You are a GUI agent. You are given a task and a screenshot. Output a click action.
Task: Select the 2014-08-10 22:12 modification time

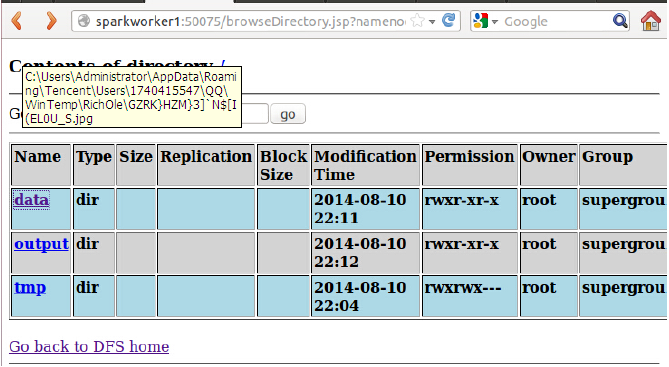pos(361,252)
